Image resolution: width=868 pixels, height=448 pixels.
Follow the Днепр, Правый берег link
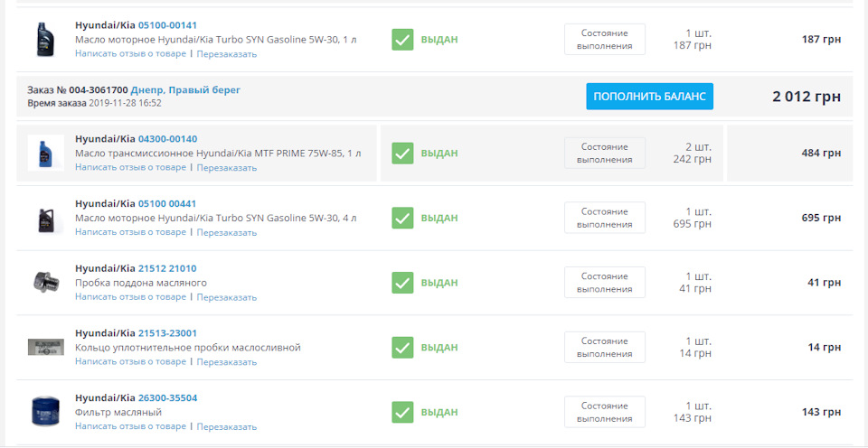click(185, 90)
